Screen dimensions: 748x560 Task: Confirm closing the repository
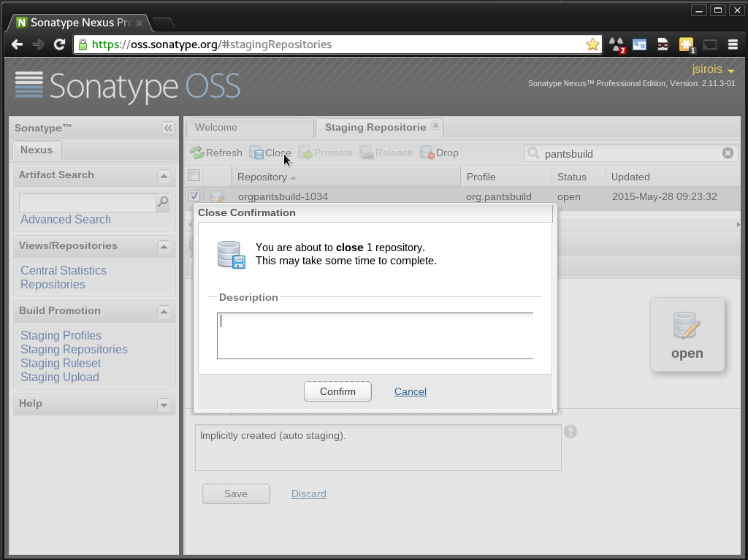coord(337,391)
